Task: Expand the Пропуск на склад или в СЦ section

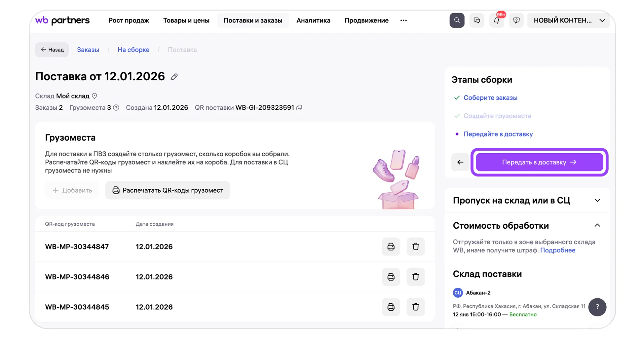Action: click(x=597, y=200)
